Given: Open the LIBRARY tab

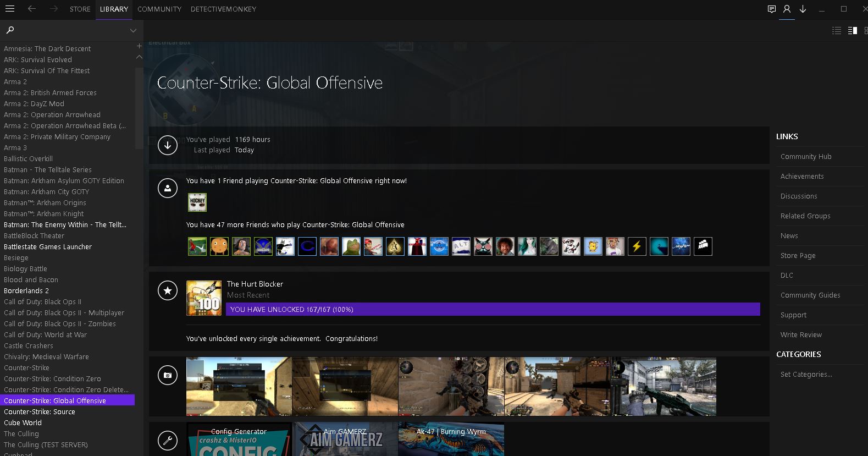Looking at the screenshot, I should point(114,9).
